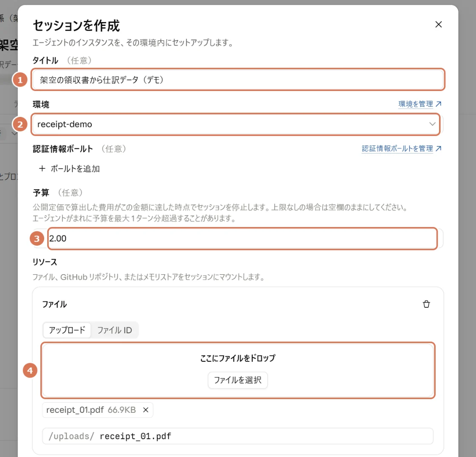Click the ここにファイルをドロップ text
The image size is (476, 457).
[238, 358]
